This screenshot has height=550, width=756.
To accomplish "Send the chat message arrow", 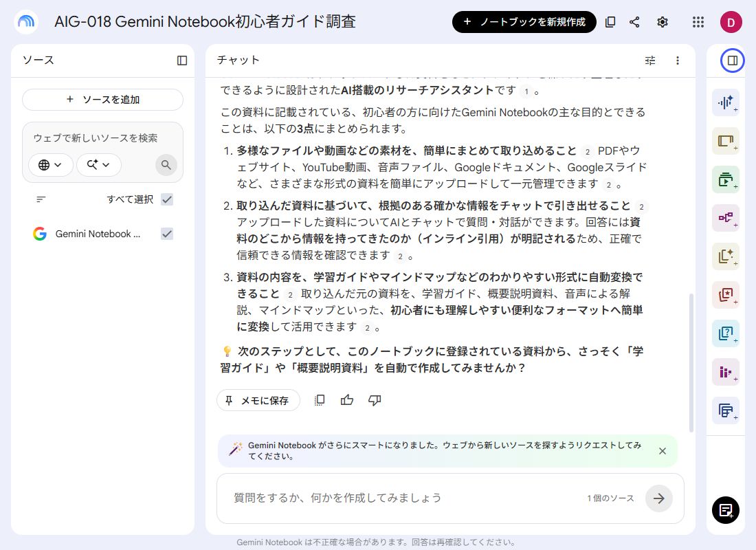I will [659, 498].
